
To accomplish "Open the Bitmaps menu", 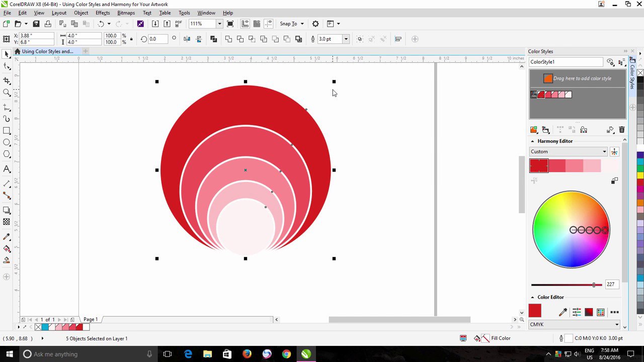I will (126, 13).
